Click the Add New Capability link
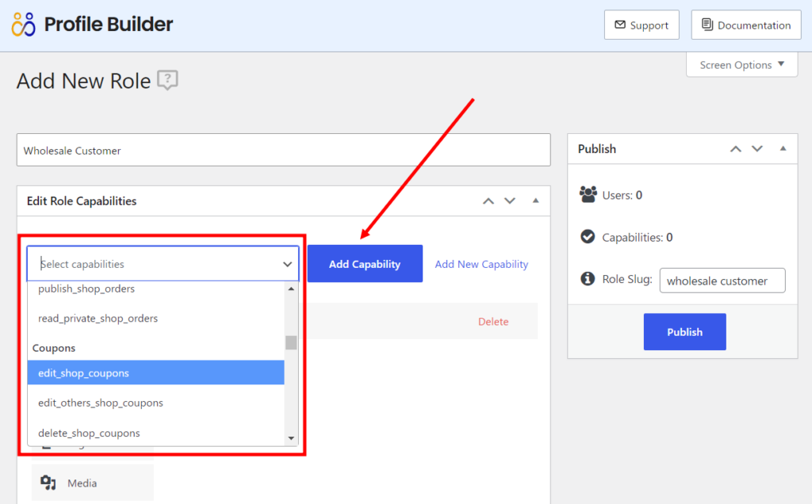 pyautogui.click(x=481, y=264)
